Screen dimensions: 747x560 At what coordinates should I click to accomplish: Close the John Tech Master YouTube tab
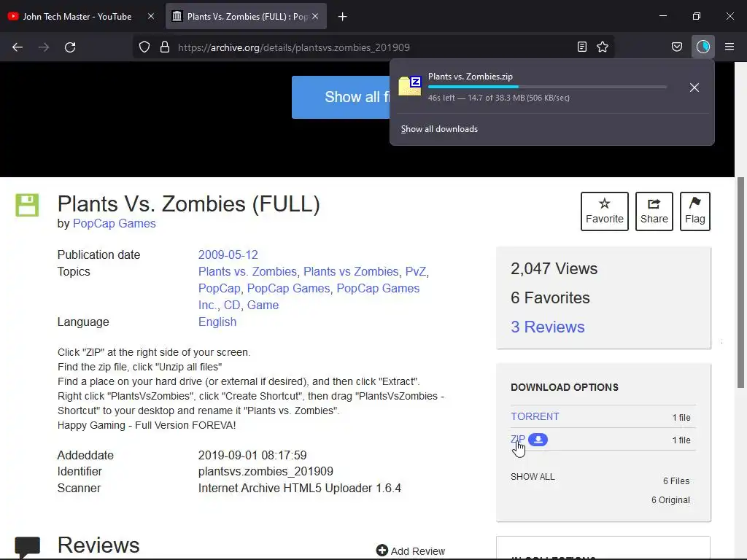(x=151, y=16)
